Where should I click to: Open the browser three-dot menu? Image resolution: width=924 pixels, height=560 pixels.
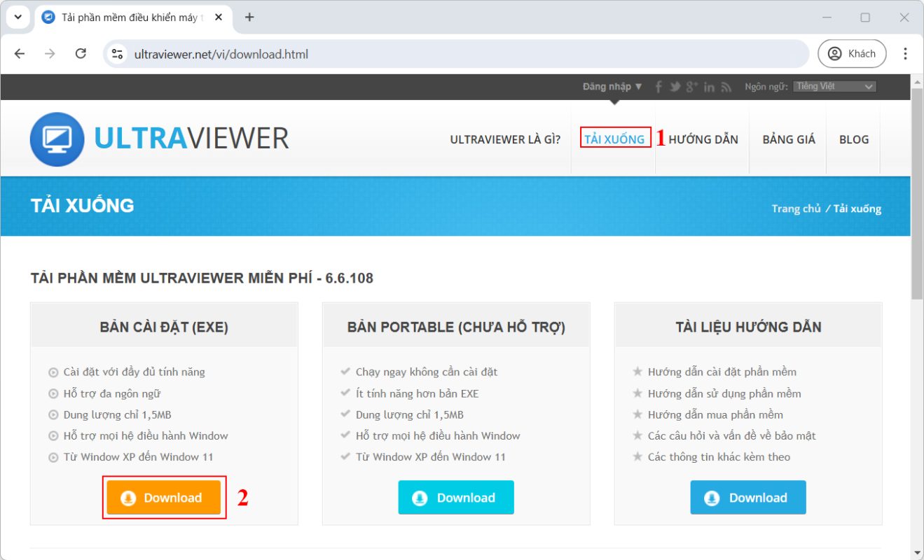click(906, 52)
